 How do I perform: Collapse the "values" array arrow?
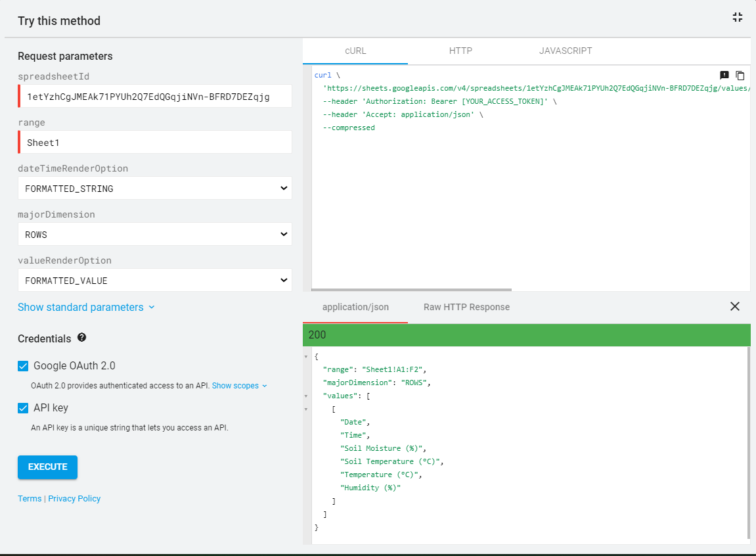pyautogui.click(x=305, y=396)
